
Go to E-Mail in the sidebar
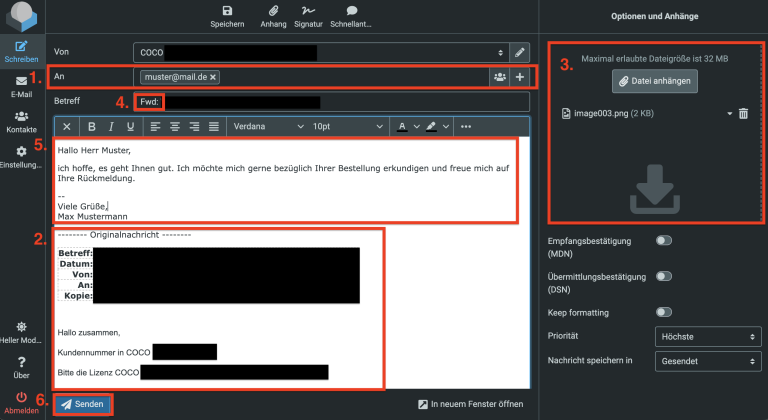coord(20,86)
